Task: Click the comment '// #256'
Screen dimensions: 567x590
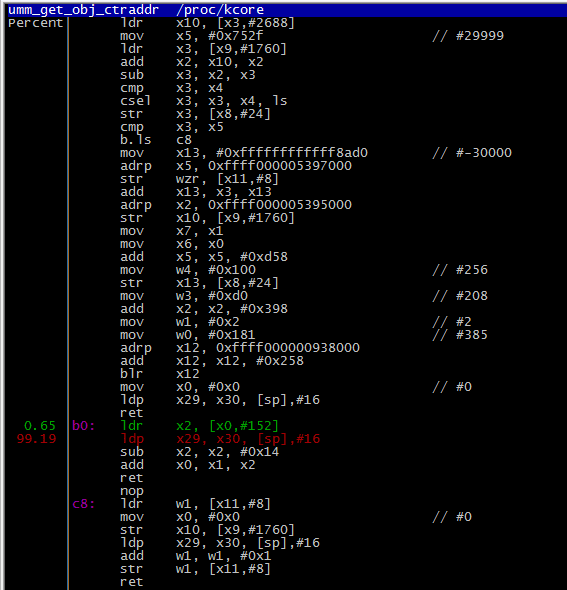Action: 460,270
